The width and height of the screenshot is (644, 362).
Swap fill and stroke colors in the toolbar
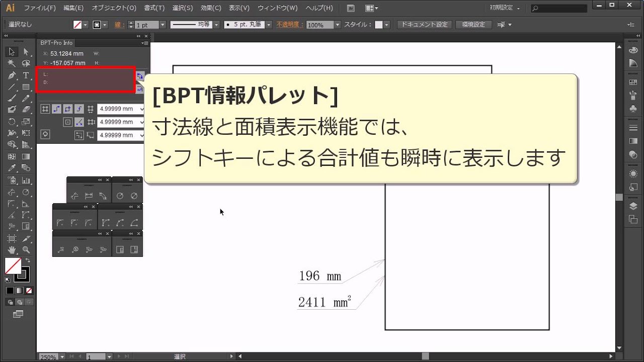pyautogui.click(x=28, y=260)
